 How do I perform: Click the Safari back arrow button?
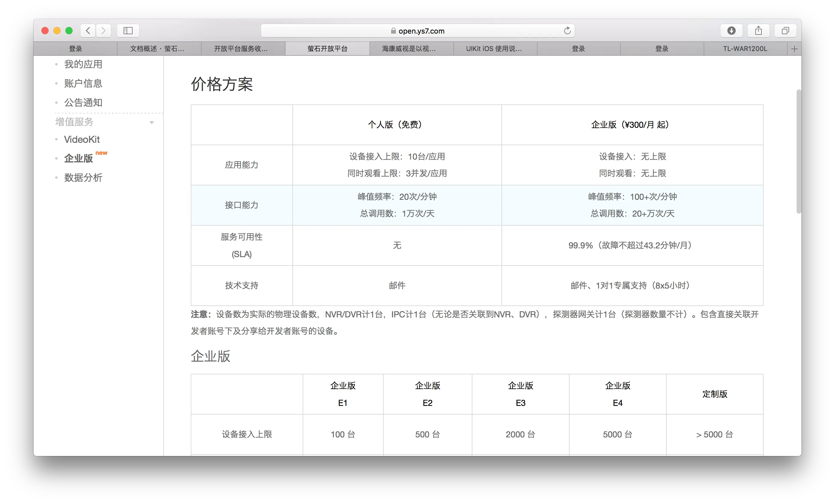click(88, 31)
